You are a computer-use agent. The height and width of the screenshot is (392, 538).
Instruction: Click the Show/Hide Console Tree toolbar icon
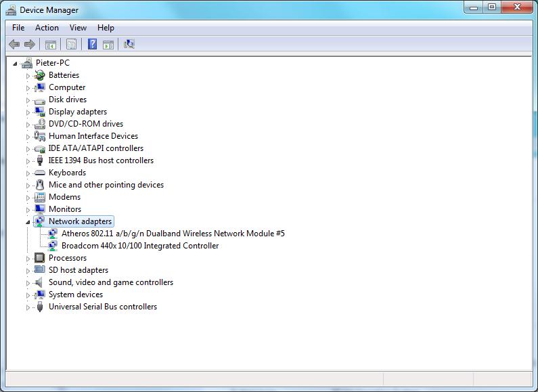click(x=51, y=44)
